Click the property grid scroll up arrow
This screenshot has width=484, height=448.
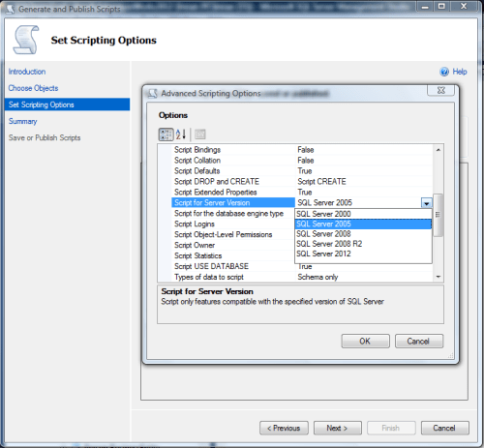[439, 150]
